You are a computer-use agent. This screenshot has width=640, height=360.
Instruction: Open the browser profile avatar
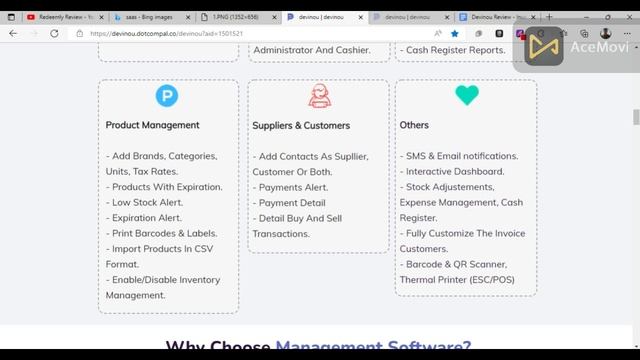(x=605, y=33)
